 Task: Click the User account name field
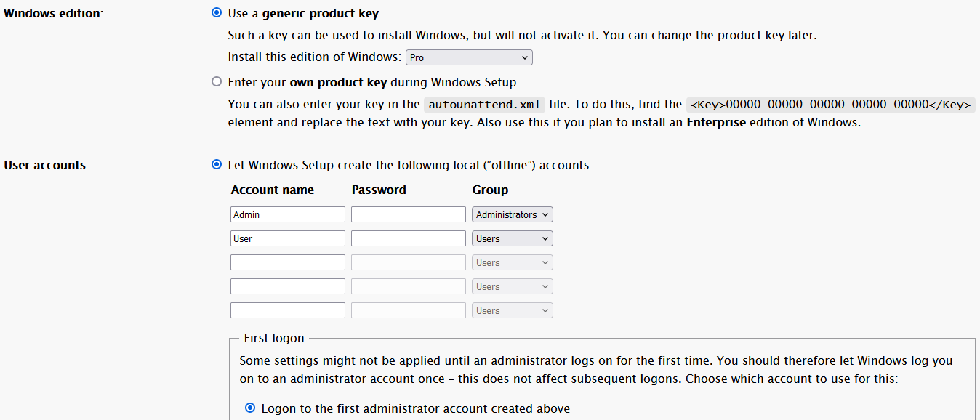[x=288, y=238]
